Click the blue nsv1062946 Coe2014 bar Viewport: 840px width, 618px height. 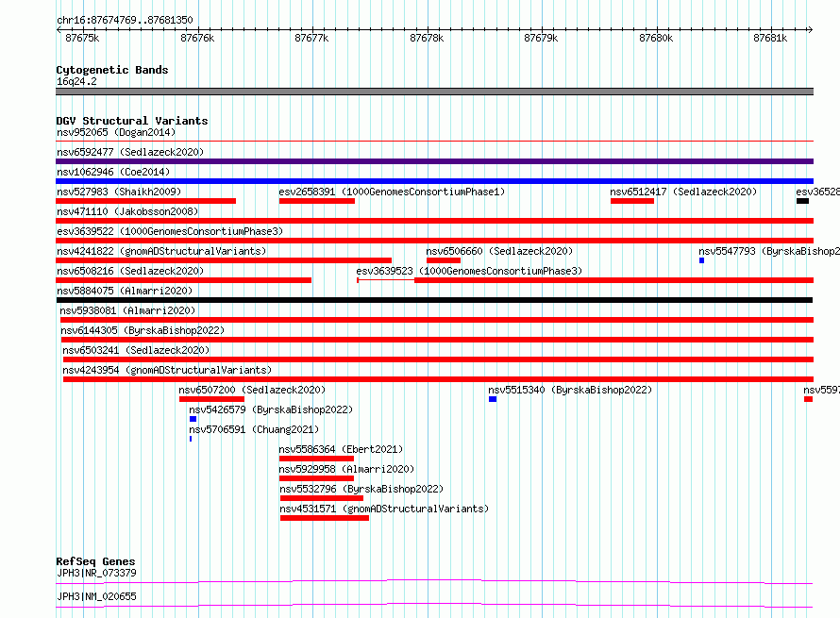point(434,181)
